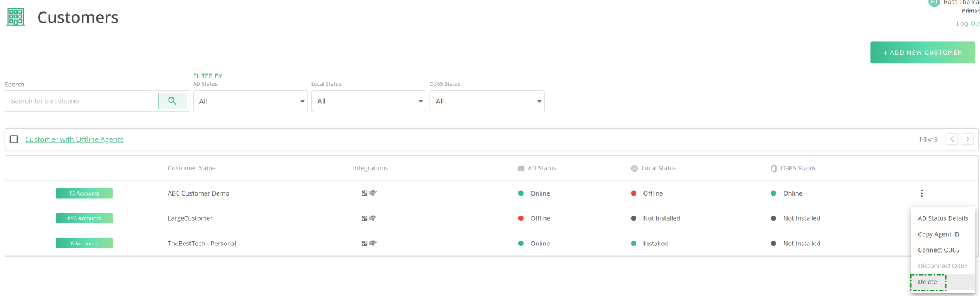This screenshot has height=296, width=980.
Task: Choose Copy Agent ID menu entry
Action: [943, 234]
